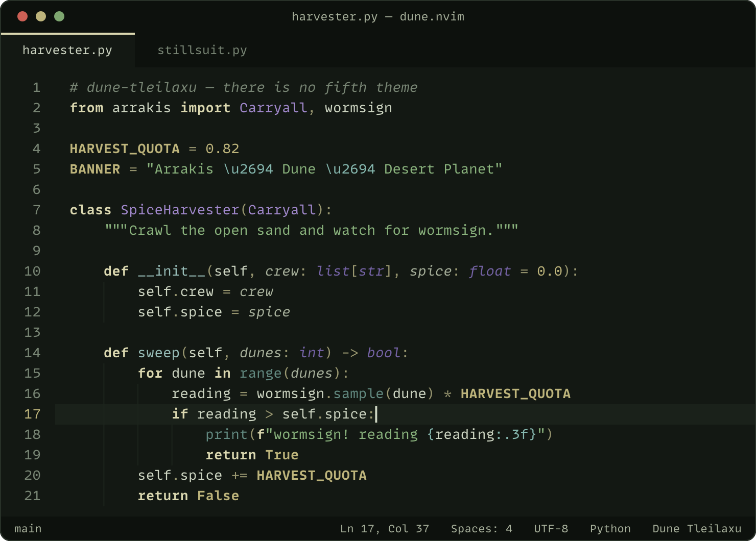Open the Spaces: 4 indentation selector
Viewport: 756px width, 541px height.
click(482, 529)
